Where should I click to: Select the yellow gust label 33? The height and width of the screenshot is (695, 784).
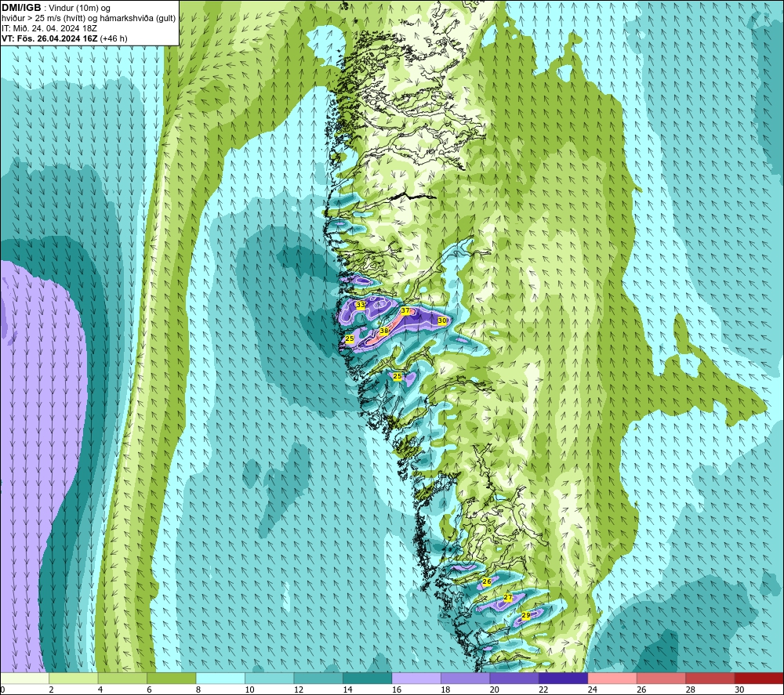361,305
